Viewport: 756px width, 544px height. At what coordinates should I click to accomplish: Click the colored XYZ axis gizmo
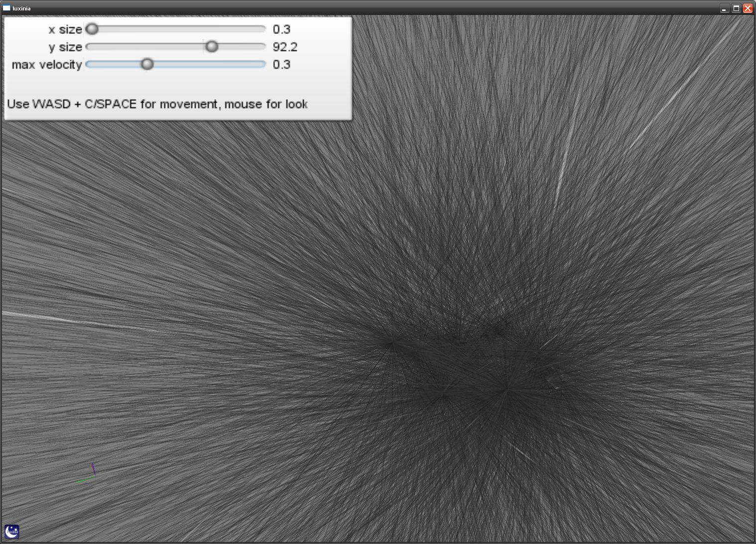coord(89,474)
